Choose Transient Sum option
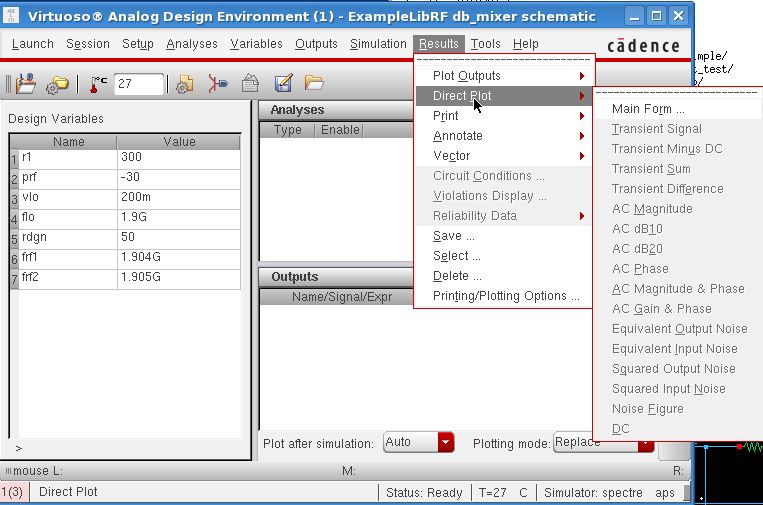The height and width of the screenshot is (505, 763). pyautogui.click(x=678, y=168)
